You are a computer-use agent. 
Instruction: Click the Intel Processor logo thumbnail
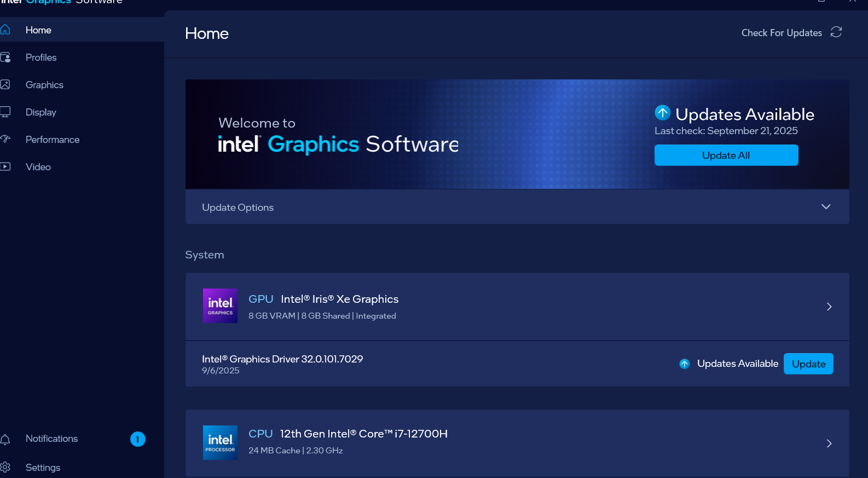220,442
